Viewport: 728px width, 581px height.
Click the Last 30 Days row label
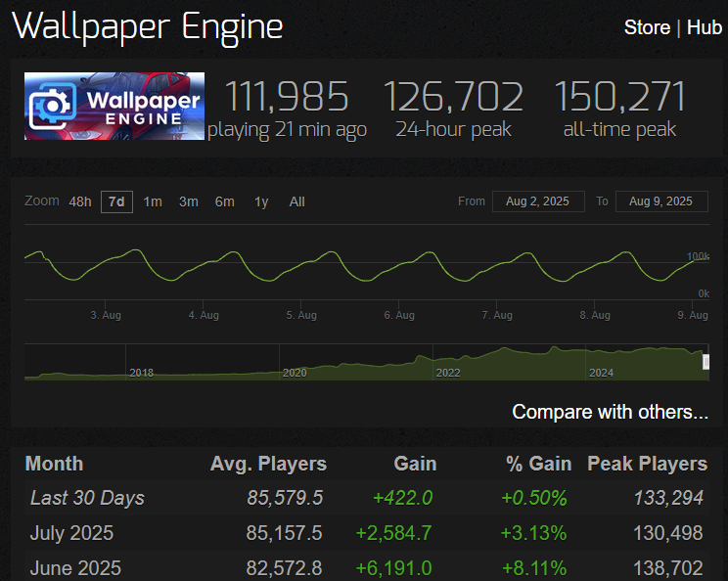point(87,498)
